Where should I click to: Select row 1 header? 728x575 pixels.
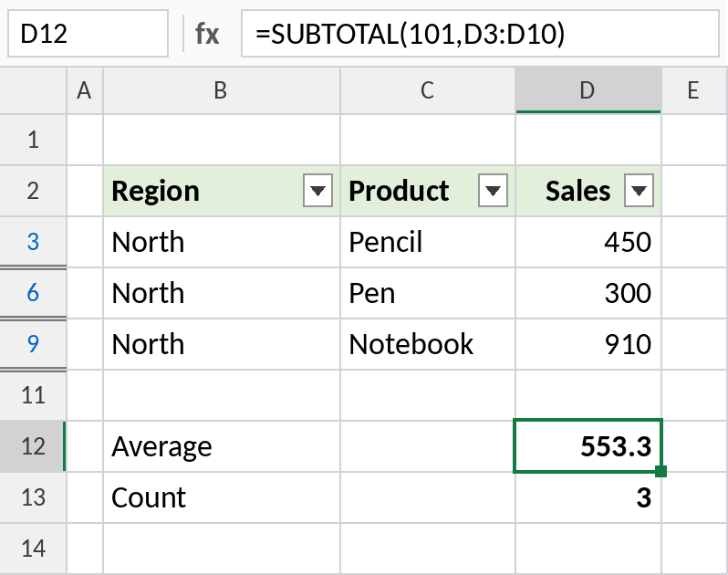tap(33, 140)
